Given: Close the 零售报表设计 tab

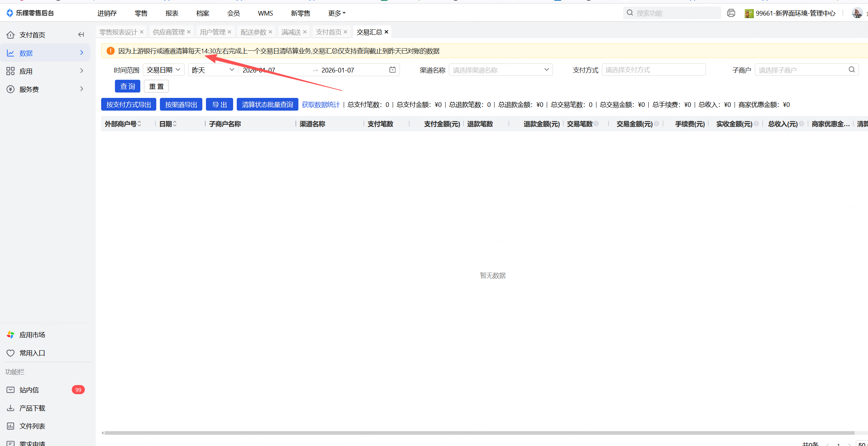Looking at the screenshot, I should pos(142,32).
